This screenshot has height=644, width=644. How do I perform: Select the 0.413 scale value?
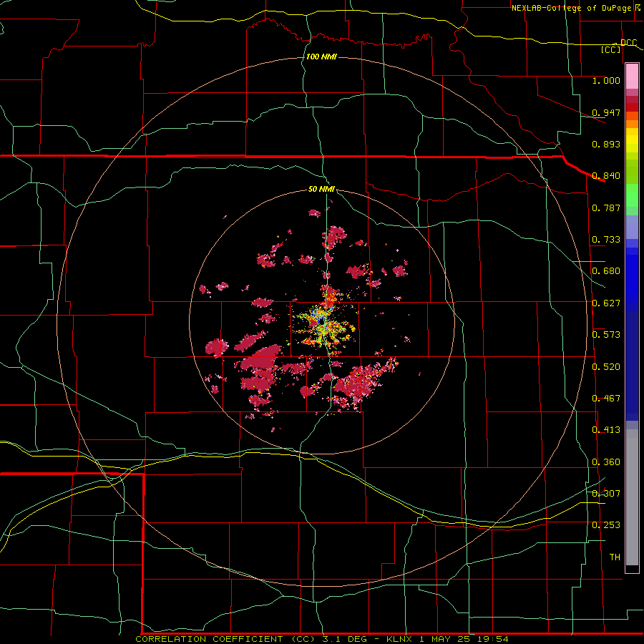pyautogui.click(x=606, y=430)
